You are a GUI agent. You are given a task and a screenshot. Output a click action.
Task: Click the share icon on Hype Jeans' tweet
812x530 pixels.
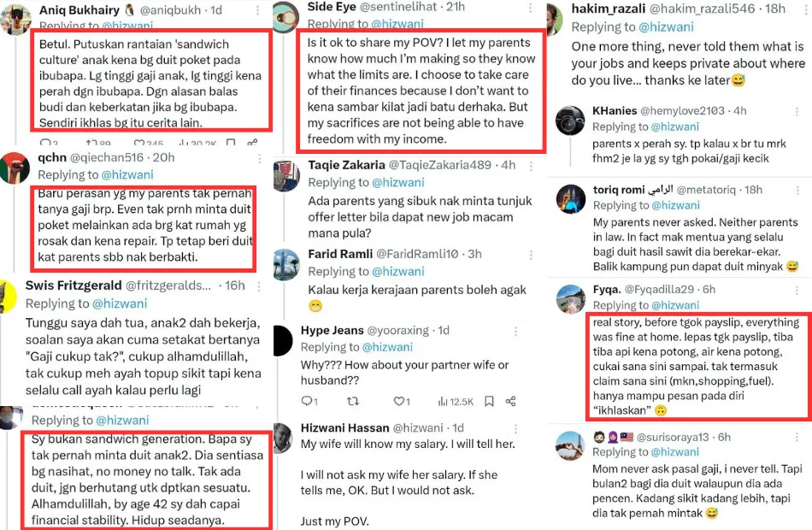click(510, 401)
